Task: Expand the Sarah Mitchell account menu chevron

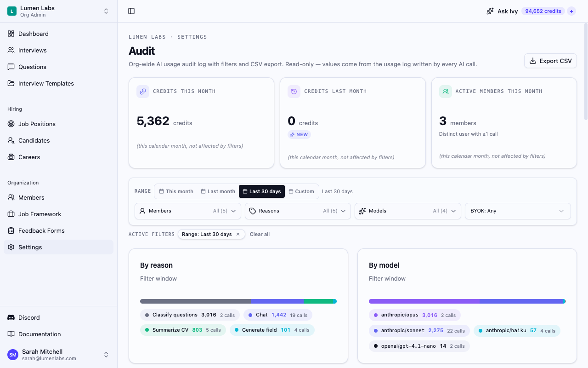Action: pyautogui.click(x=106, y=355)
